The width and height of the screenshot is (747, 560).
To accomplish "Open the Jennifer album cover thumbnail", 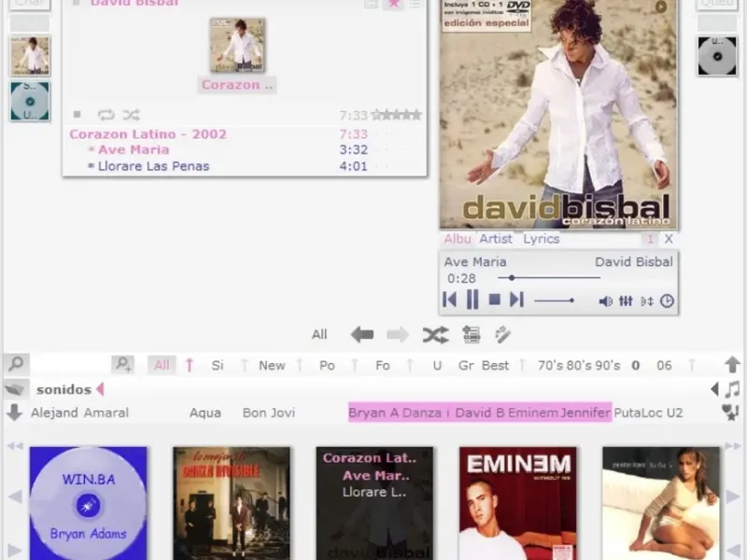I will 661,503.
